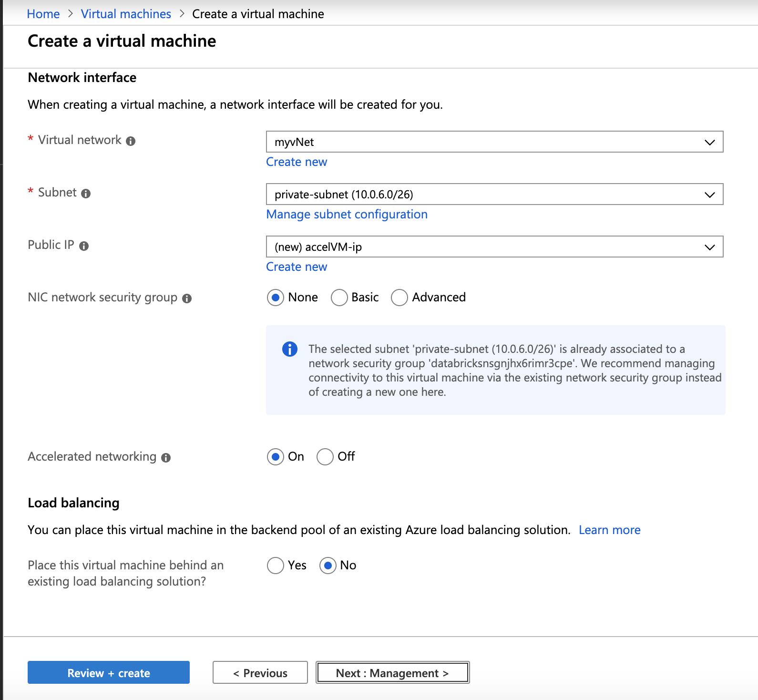Screen dimensions: 758x700
Task: Click Create a virtual machine breadcrumb text
Action: pos(258,14)
